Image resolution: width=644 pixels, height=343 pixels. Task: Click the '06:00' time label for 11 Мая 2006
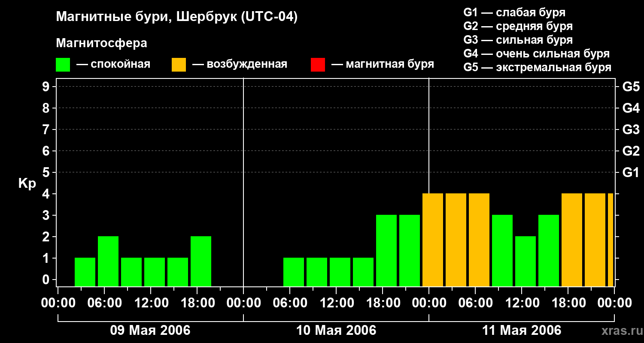tap(475, 303)
